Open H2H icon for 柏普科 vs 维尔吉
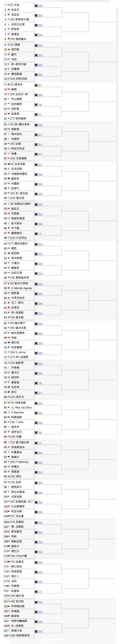Screen dimensions: 127x644 tap(36, 592)
